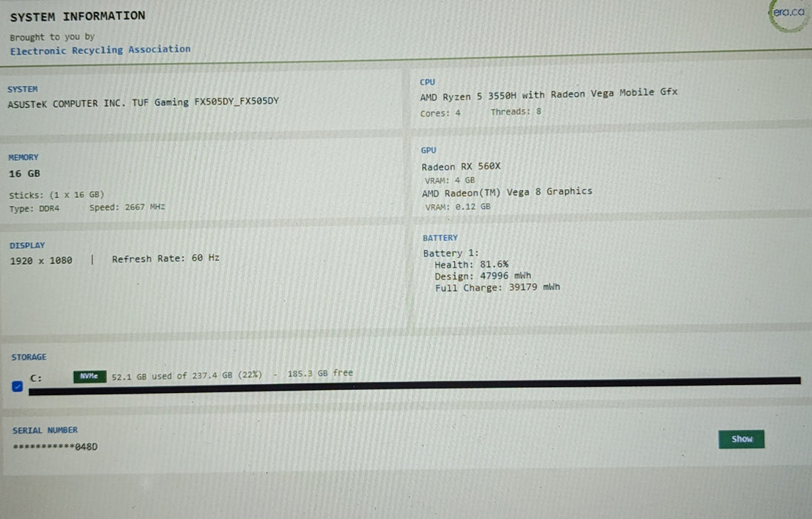Click the ASUSTeK TUF Gaming FX505DY system name

(144, 102)
